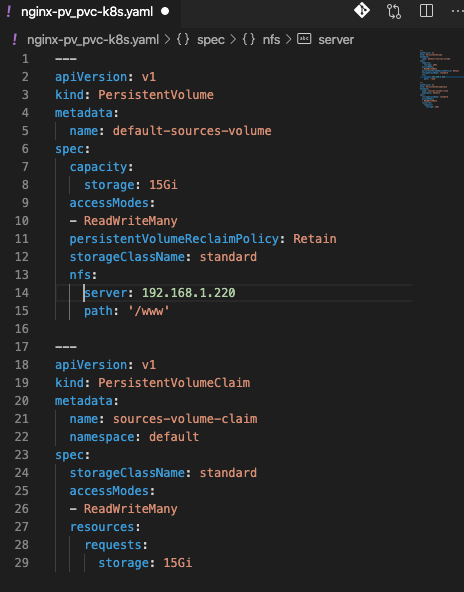
Task: Click '15Gi' storage value on line 8
Action: (x=163, y=185)
